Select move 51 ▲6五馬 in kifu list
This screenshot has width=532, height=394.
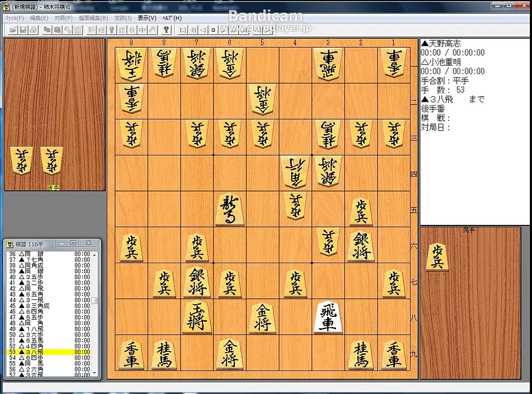tap(49, 340)
